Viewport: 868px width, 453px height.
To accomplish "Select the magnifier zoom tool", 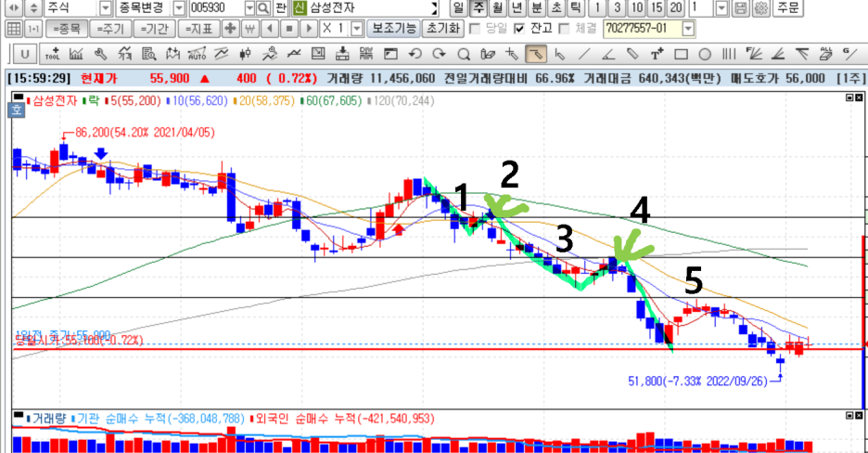I will [x=464, y=54].
